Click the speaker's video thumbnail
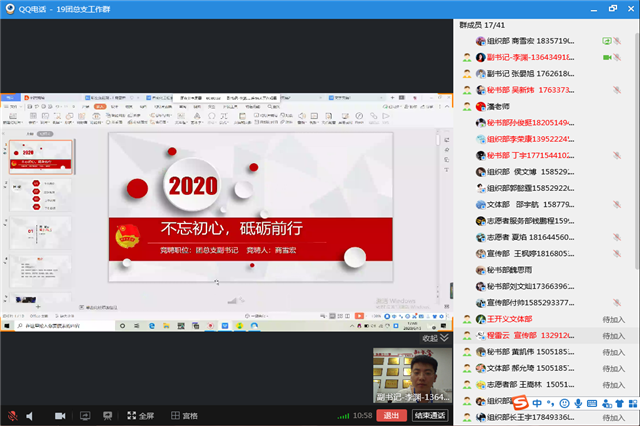Image resolution: width=640 pixels, height=426 pixels. 410,378
